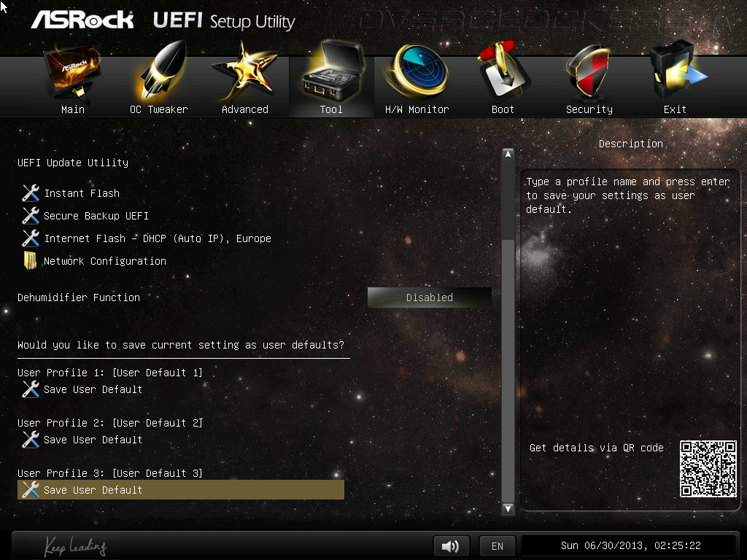Open the Advanced star icon
The image size is (747, 560).
(244, 71)
